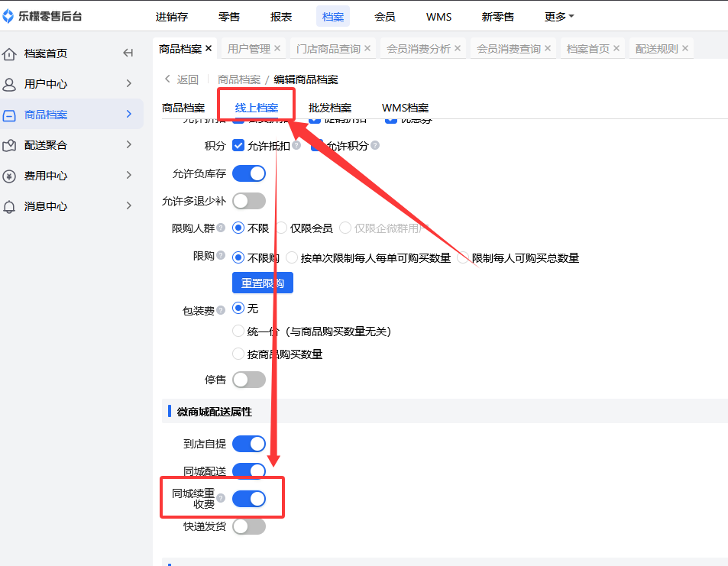Click the 重置限购 button
Image resolution: width=728 pixels, height=566 pixels.
click(262, 283)
